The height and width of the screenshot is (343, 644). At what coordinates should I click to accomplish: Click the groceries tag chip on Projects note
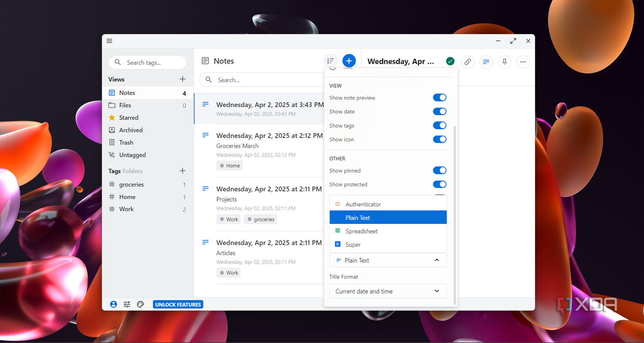coord(261,219)
